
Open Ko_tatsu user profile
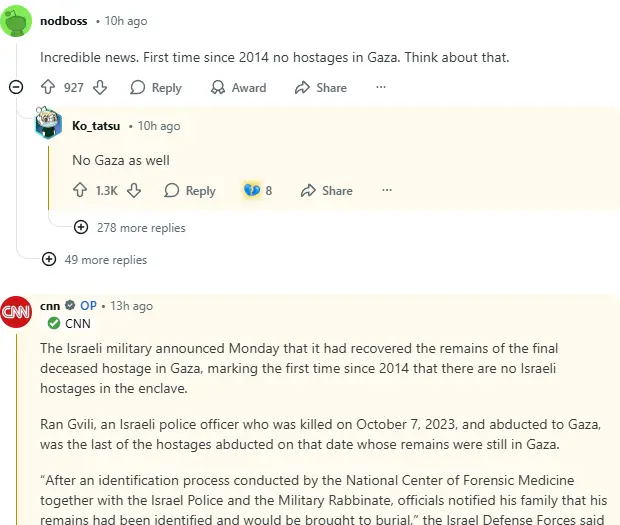pyautogui.click(x=96, y=126)
